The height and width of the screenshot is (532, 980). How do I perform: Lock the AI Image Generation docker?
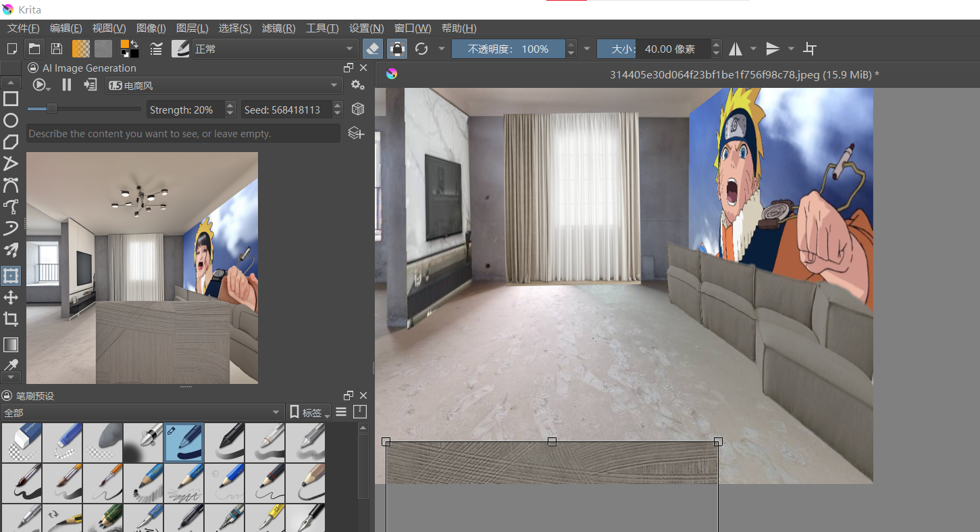32,68
